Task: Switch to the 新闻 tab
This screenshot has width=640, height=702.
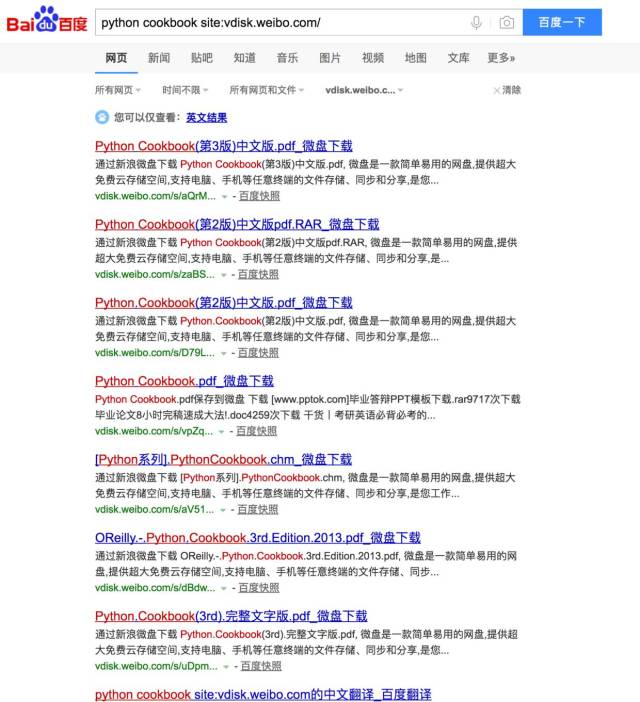Action: pos(159,58)
